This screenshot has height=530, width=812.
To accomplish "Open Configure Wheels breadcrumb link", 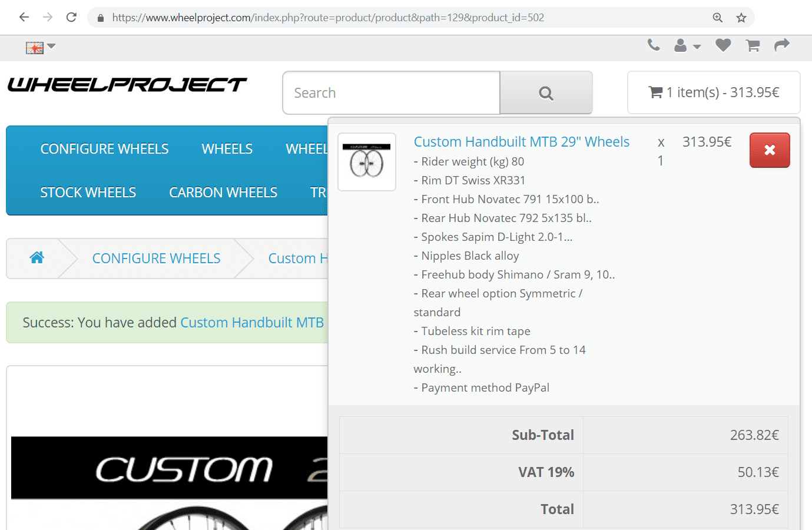I will pos(156,259).
